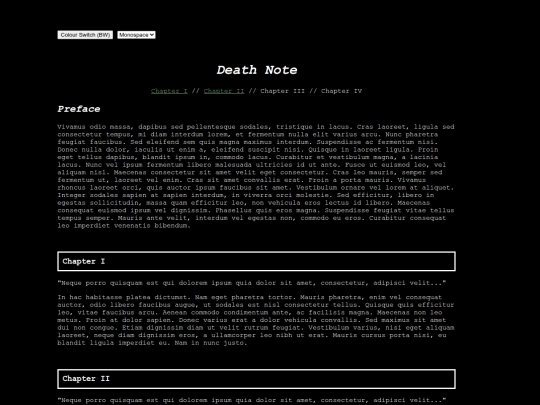540x405 pixels.
Task: Follow the Chapter II navigation link
Action: pyautogui.click(x=224, y=91)
